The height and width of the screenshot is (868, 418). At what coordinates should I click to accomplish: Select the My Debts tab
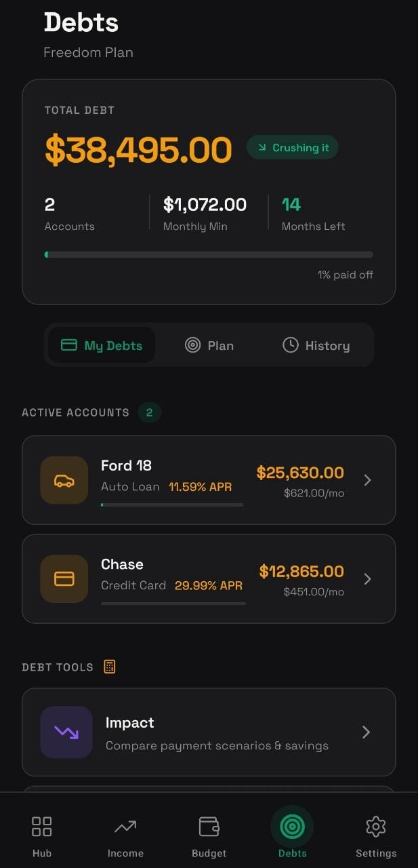tap(101, 345)
